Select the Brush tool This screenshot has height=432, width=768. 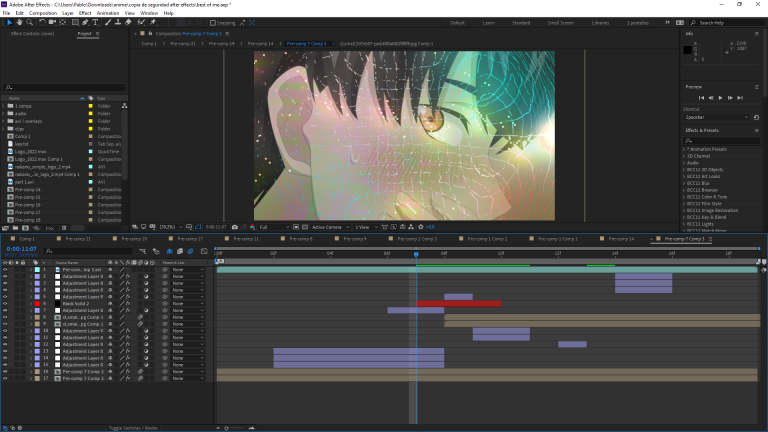click(x=108, y=23)
